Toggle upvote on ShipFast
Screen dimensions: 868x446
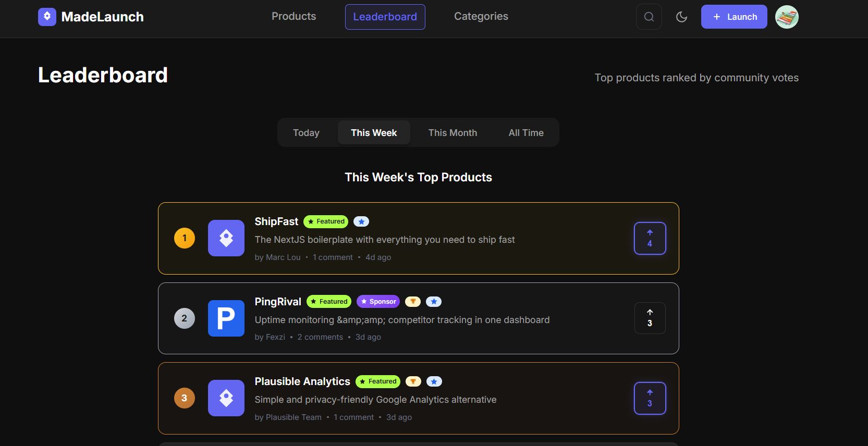(650, 238)
